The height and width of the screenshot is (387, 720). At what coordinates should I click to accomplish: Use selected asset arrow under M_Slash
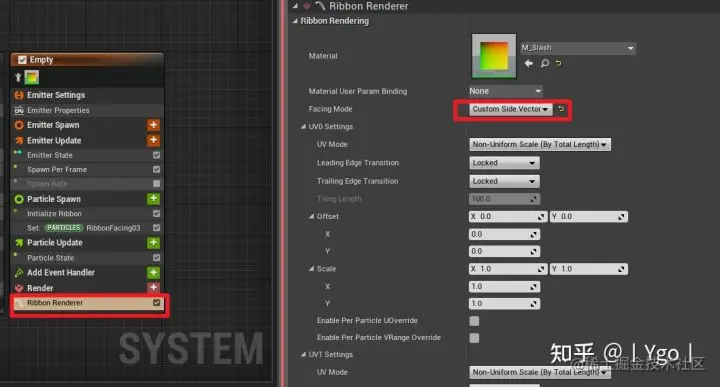(x=529, y=63)
